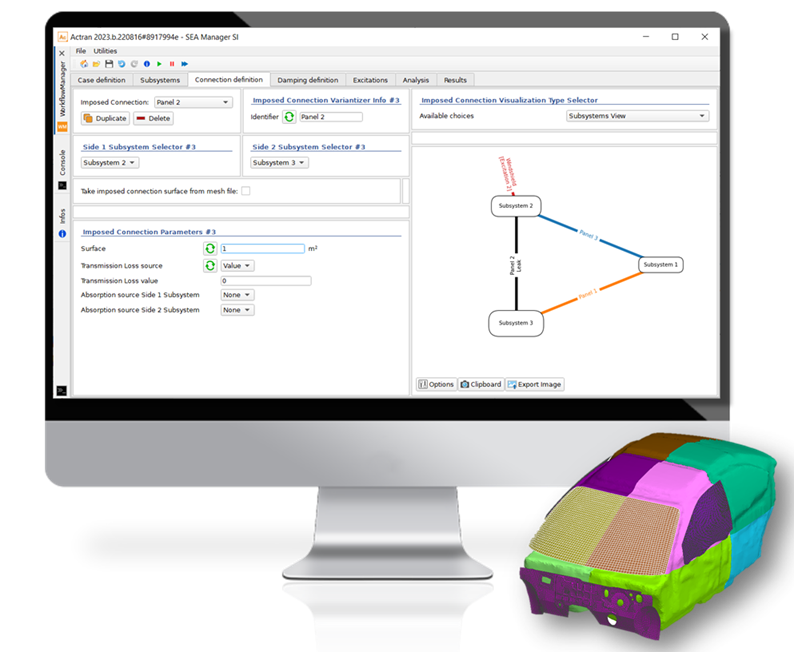Click the grey redo arrow icon
This screenshot has width=794, height=652.
coord(134,64)
